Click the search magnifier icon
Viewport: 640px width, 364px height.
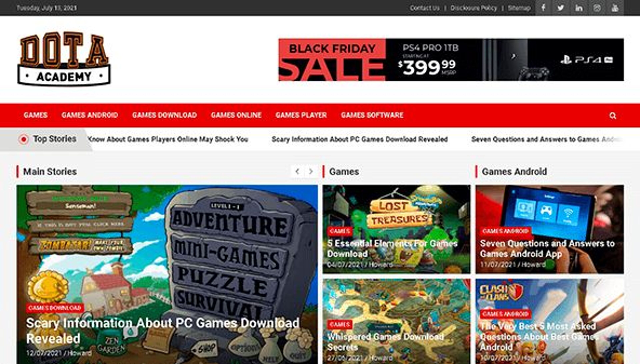(612, 116)
